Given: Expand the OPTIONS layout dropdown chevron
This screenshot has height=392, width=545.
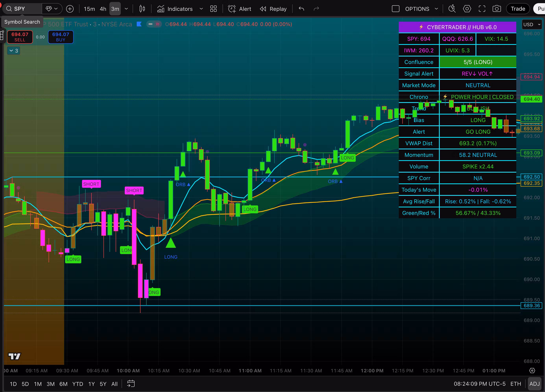Looking at the screenshot, I should point(436,9).
